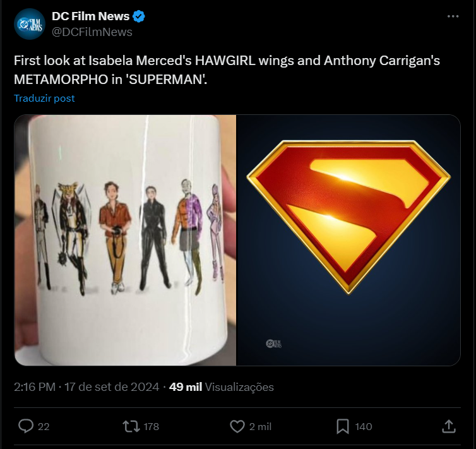The width and height of the screenshot is (476, 449).
Task: Click the bookmark count 140
Action: coord(364,427)
